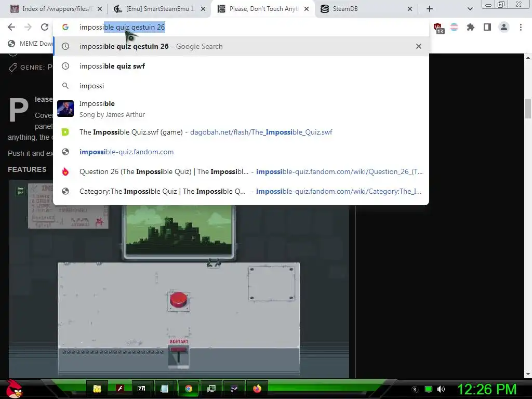Image resolution: width=532 pixels, height=399 pixels.
Task: Click the volume speaker tray icon
Action: [441, 389]
